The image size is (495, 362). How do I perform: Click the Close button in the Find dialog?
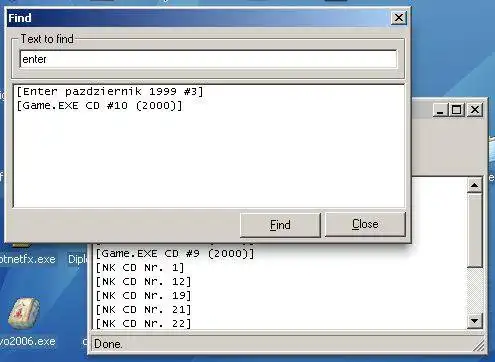365,224
